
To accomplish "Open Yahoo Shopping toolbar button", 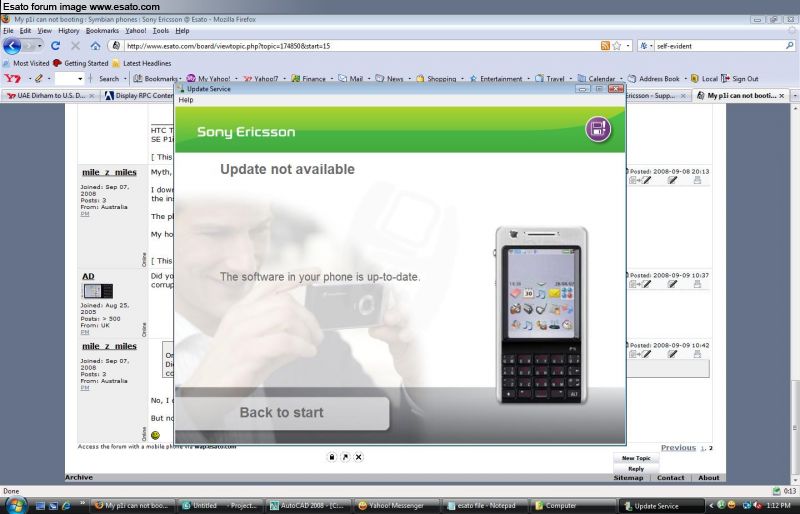I will click(x=437, y=79).
